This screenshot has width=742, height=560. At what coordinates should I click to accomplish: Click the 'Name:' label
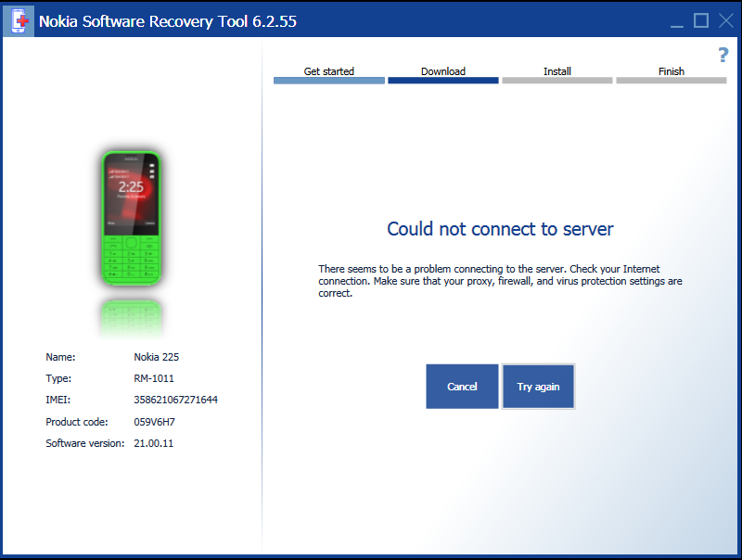[x=60, y=357]
